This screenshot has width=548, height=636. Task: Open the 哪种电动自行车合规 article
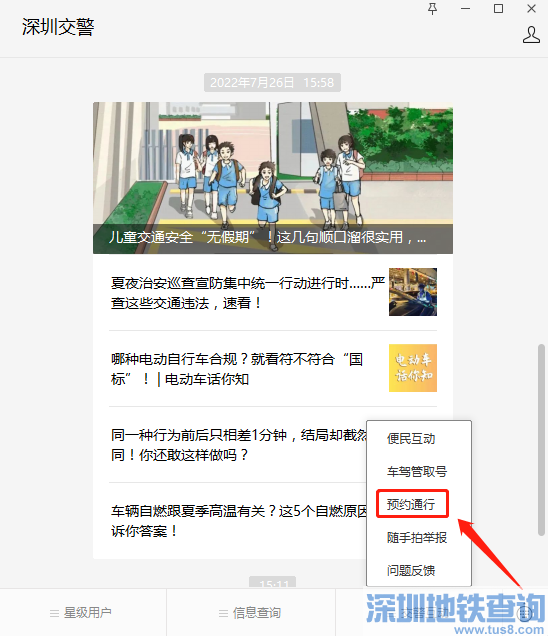(x=237, y=369)
